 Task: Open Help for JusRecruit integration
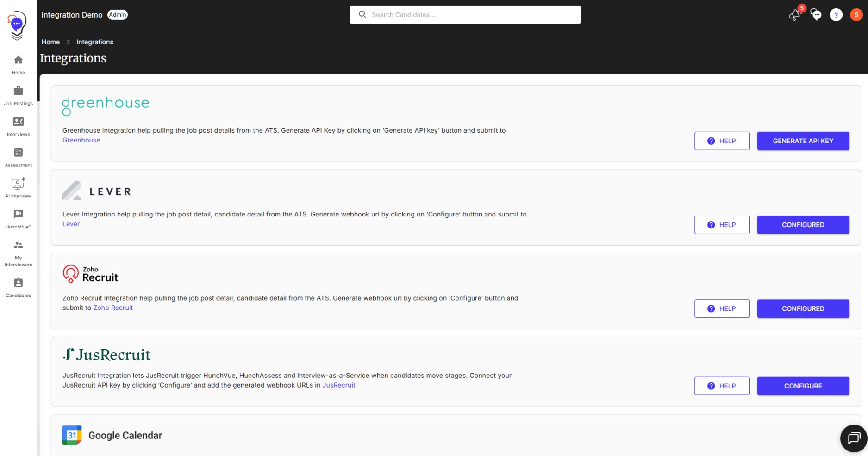coord(722,386)
